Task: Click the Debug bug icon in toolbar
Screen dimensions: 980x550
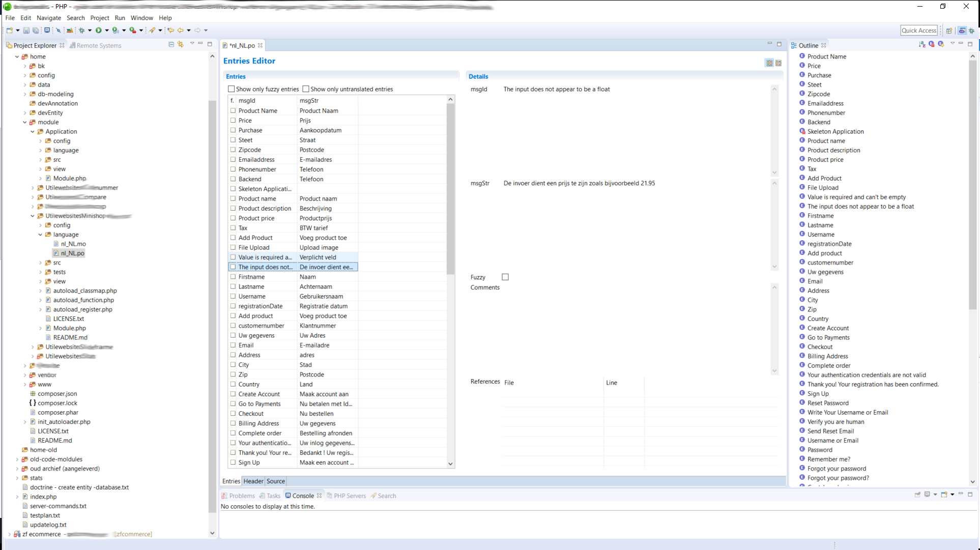Action: pos(81,31)
